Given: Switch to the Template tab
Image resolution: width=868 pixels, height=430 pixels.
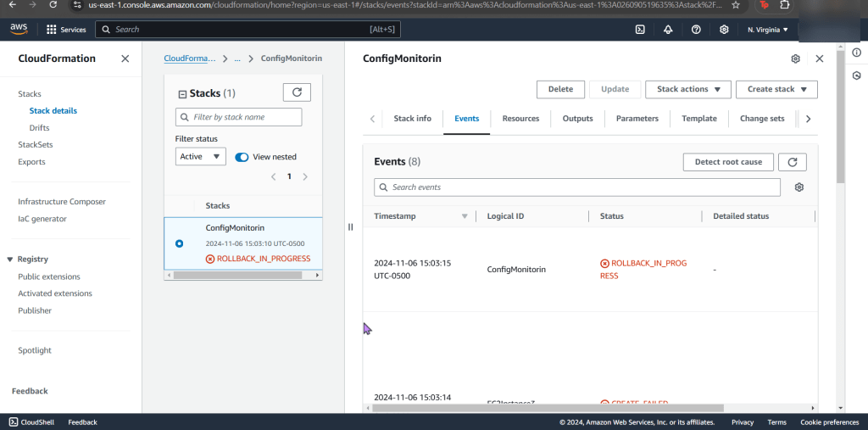Looking at the screenshot, I should (699, 119).
